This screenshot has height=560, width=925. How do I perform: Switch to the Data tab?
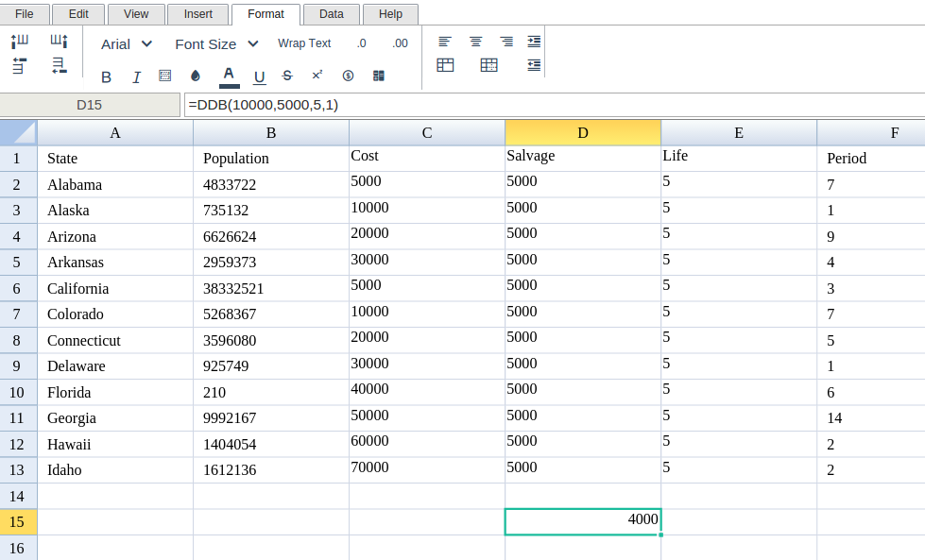(x=332, y=14)
